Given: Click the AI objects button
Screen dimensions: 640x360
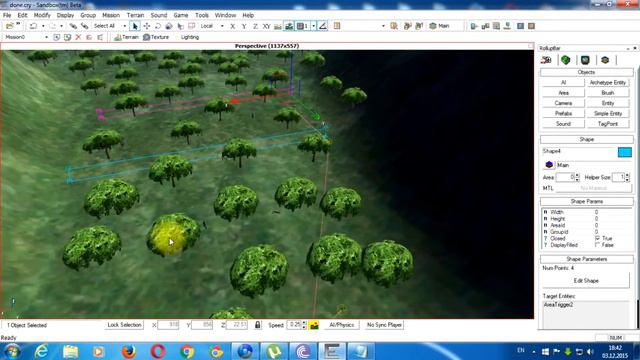Looking at the screenshot, I should (x=563, y=82).
